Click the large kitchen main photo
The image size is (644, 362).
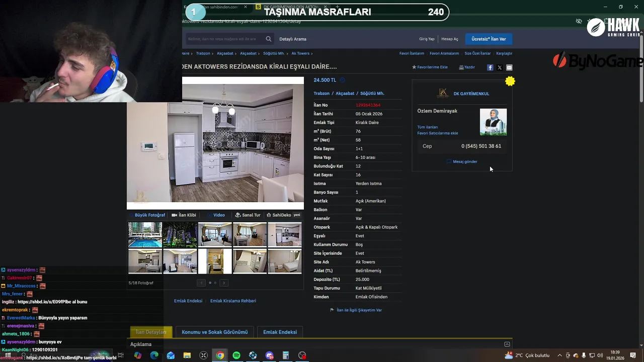(215, 143)
